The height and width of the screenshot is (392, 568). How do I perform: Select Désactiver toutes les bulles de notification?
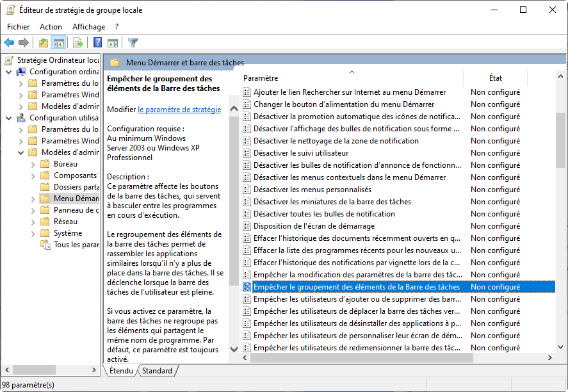[324, 214]
